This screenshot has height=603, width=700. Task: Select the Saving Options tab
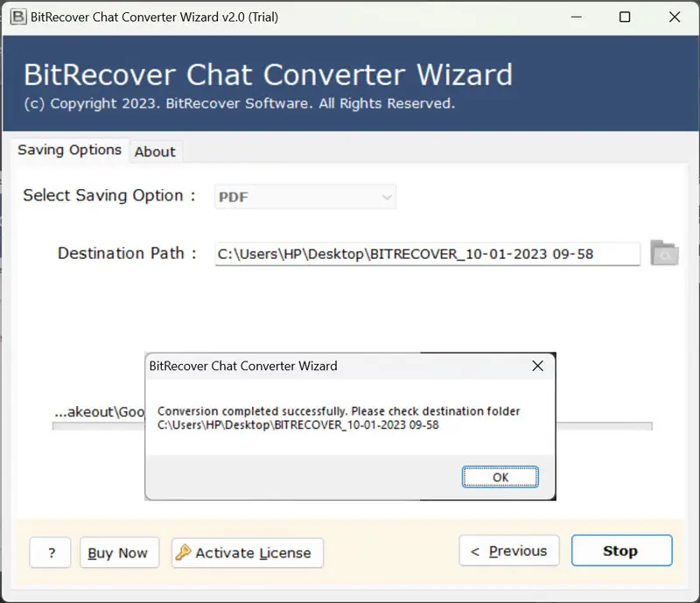[x=70, y=150]
